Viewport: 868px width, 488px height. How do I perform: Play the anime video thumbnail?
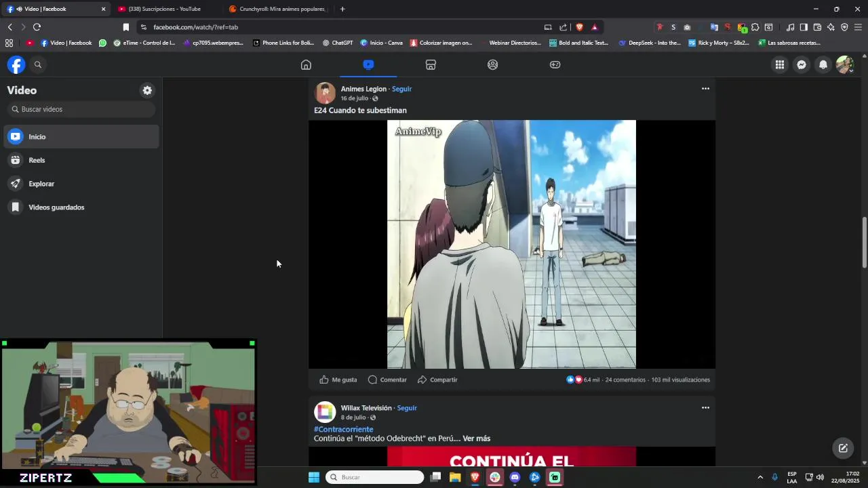(x=511, y=245)
